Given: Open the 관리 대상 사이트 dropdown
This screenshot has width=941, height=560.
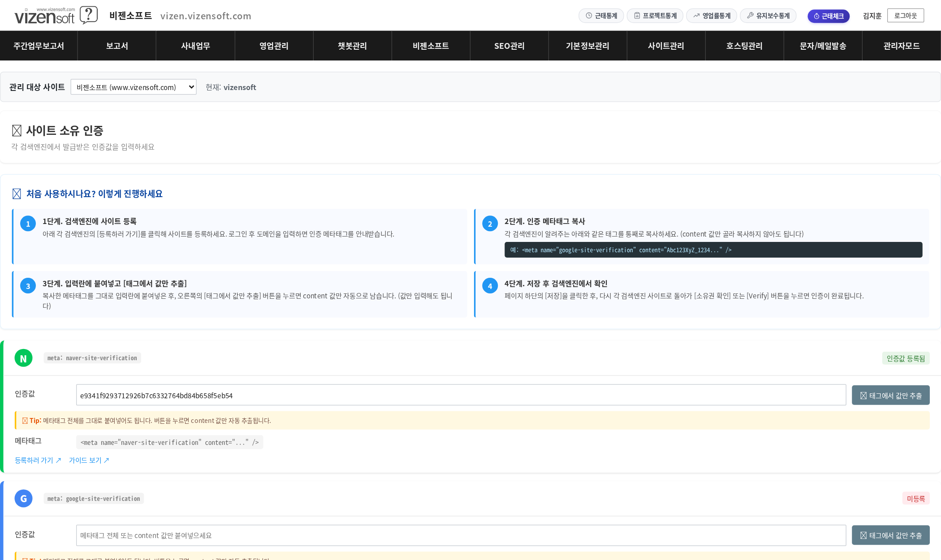Looking at the screenshot, I should (134, 87).
